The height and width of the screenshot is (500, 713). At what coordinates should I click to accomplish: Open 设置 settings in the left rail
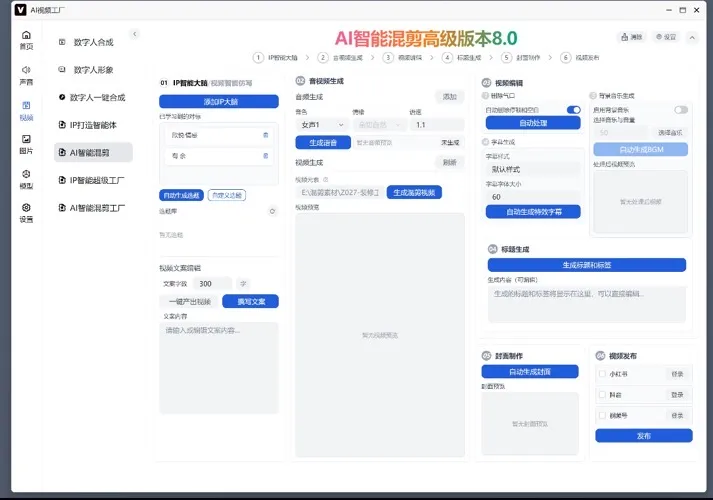pyautogui.click(x=26, y=213)
